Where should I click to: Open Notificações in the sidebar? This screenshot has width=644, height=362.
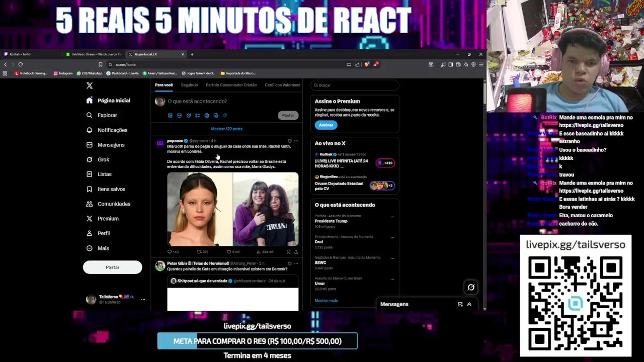coord(107,130)
